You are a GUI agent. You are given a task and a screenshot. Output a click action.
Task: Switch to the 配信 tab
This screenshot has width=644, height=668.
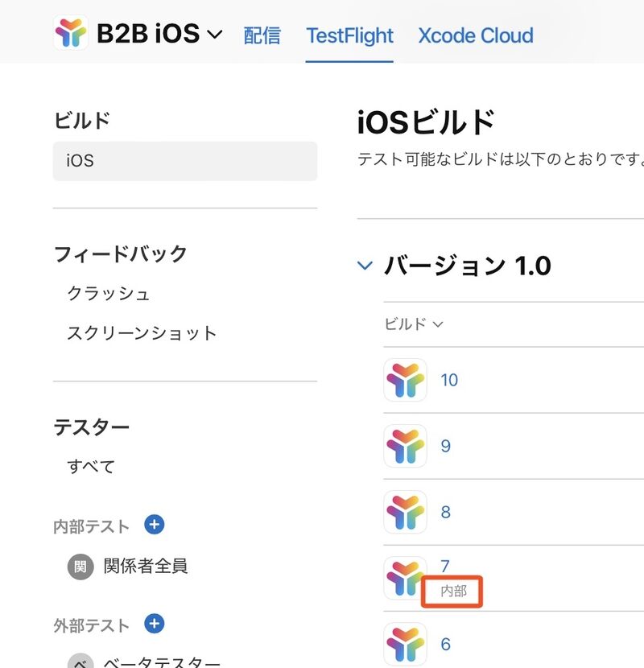(x=262, y=35)
